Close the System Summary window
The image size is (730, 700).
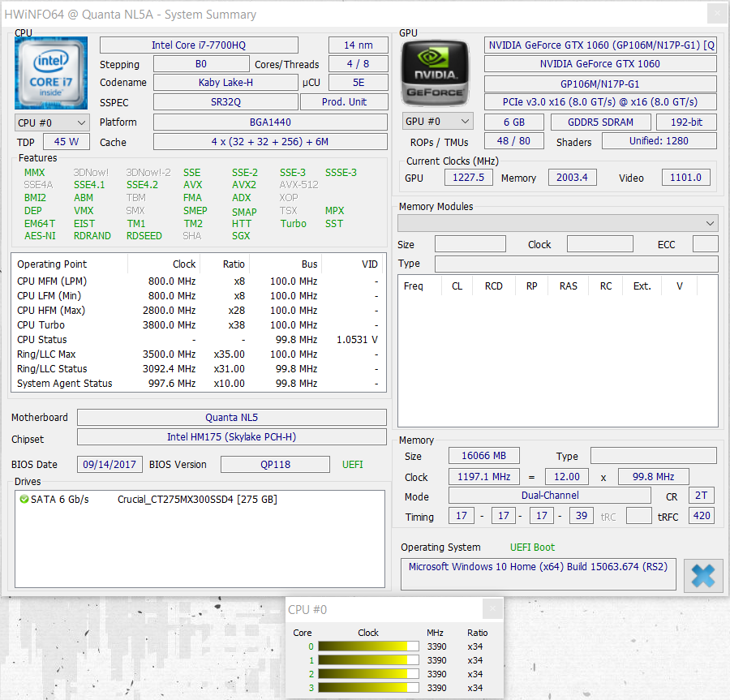click(718, 14)
